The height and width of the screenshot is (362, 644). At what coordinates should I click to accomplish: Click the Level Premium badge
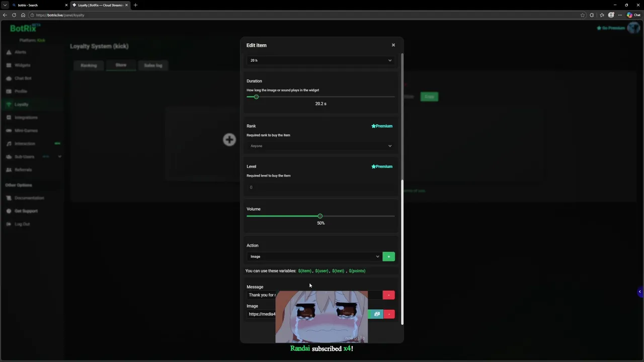point(382,166)
